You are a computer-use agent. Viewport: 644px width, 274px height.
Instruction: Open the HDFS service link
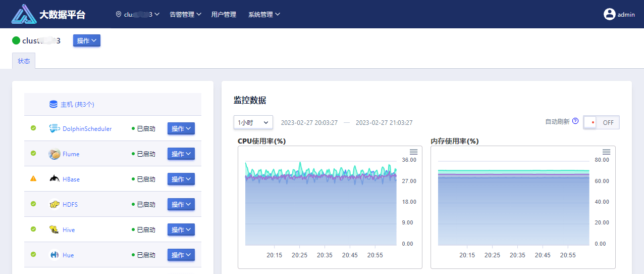[x=70, y=205]
